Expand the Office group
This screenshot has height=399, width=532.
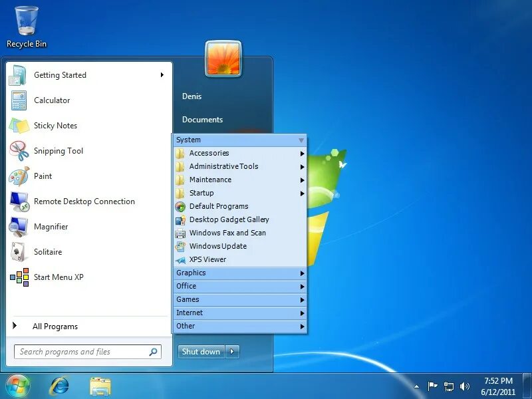tap(240, 287)
